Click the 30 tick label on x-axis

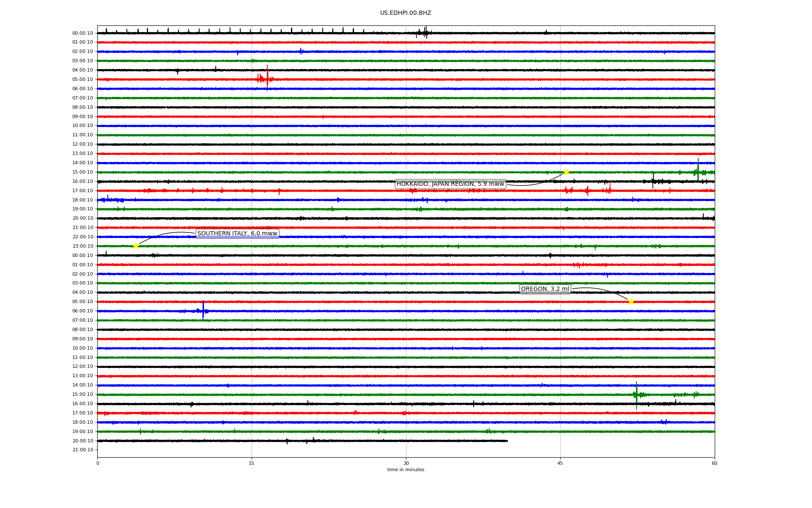406,463
